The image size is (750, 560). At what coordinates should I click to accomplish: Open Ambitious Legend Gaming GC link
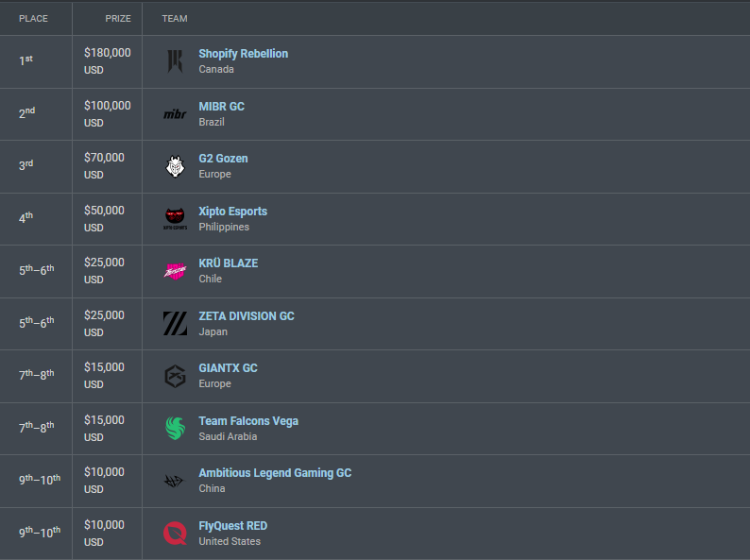[275, 473]
